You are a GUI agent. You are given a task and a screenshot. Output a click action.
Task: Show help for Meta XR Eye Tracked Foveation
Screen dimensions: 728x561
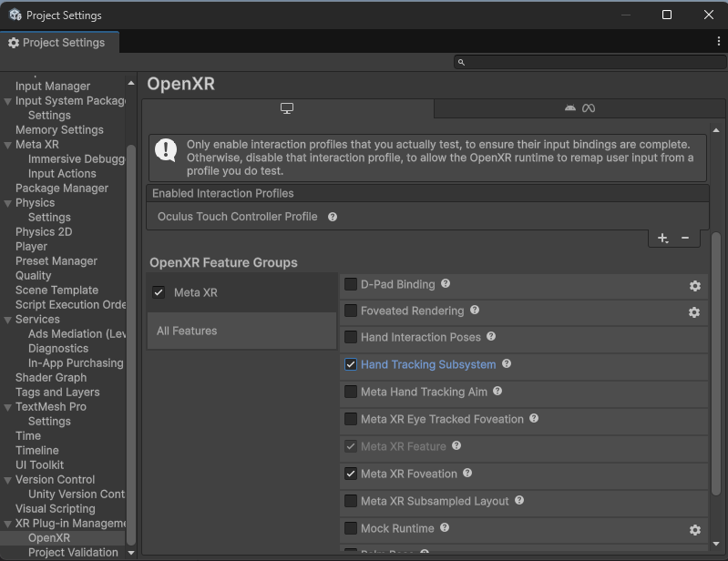click(534, 419)
